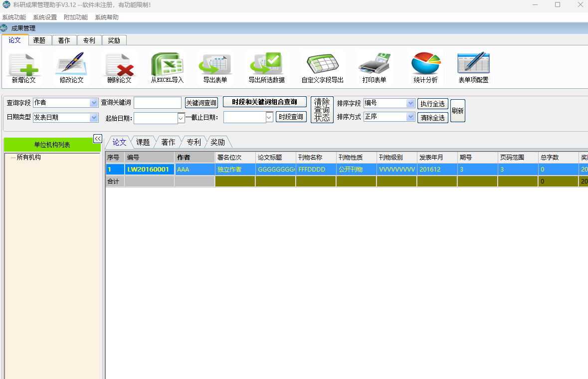Open the 系统功能 menu
588x379 pixels.
pos(14,17)
